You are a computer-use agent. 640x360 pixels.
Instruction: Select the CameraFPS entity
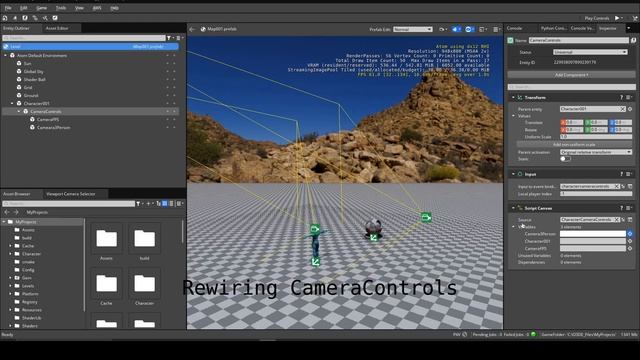(48, 120)
